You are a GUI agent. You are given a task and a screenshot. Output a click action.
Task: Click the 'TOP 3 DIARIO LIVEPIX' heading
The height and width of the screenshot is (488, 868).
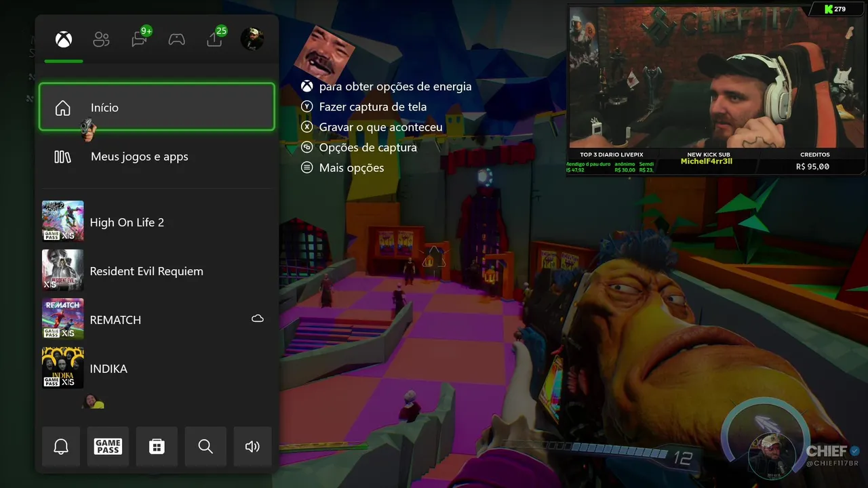611,155
